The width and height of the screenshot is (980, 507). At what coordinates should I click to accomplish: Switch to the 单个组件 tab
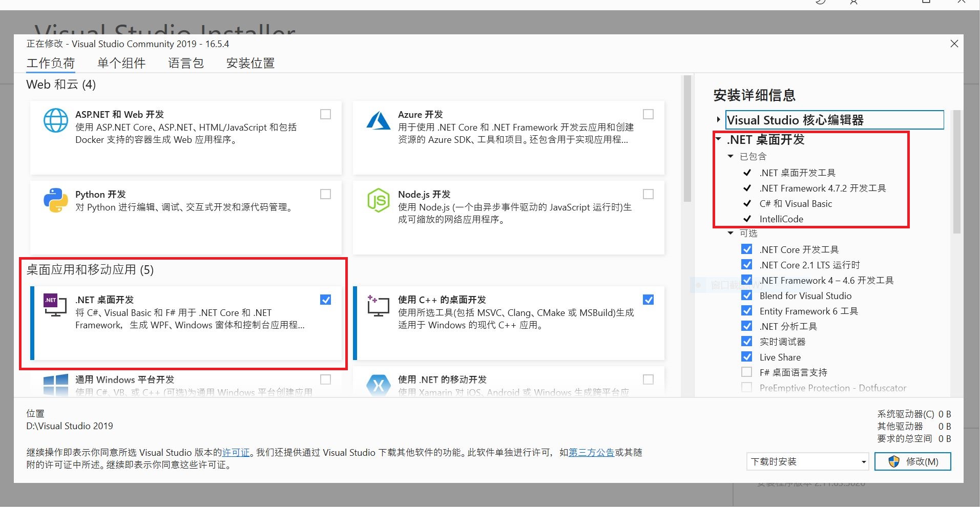click(x=121, y=62)
